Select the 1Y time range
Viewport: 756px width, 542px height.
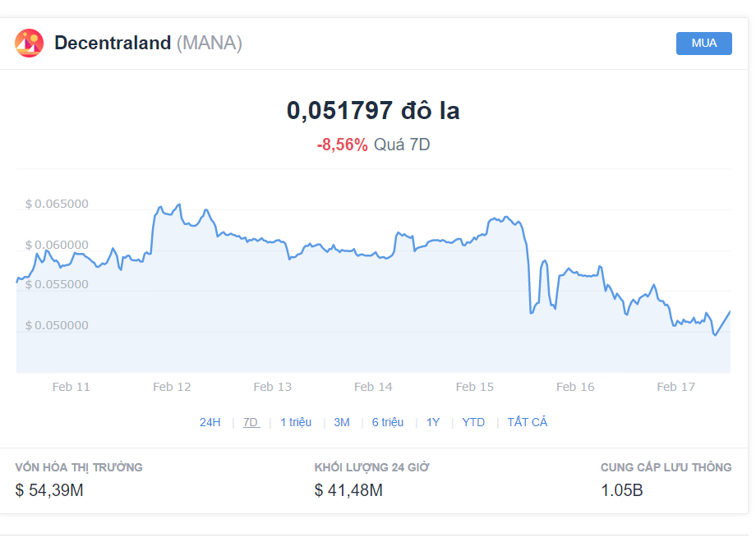(433, 423)
